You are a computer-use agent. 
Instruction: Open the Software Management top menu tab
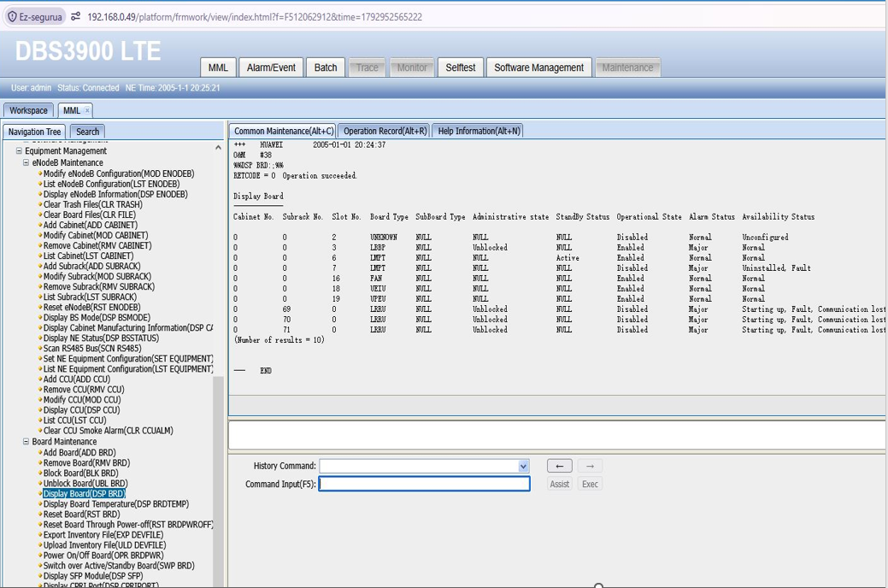tap(539, 68)
